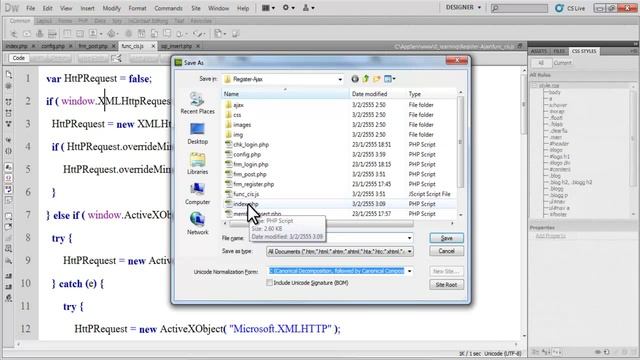640x360 pixels.
Task: Switch to the index.php document tab
Action: 16,46
